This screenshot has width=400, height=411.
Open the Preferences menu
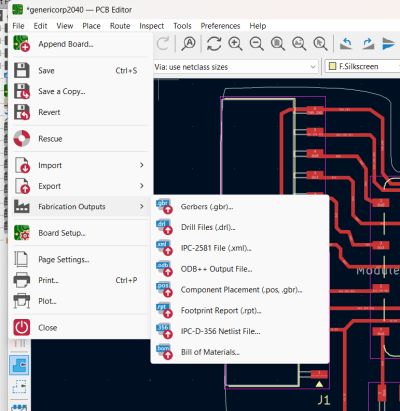pyautogui.click(x=220, y=26)
